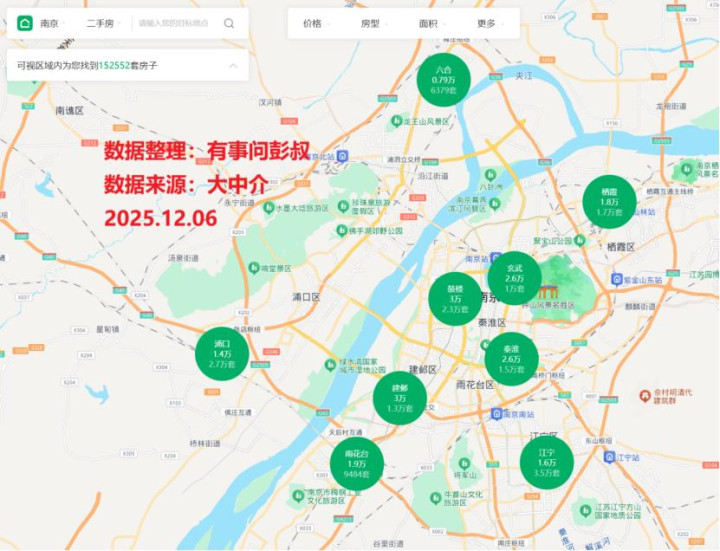Open the 面积 filter dropdown
Screen dimensions: 720x551
coord(432,23)
